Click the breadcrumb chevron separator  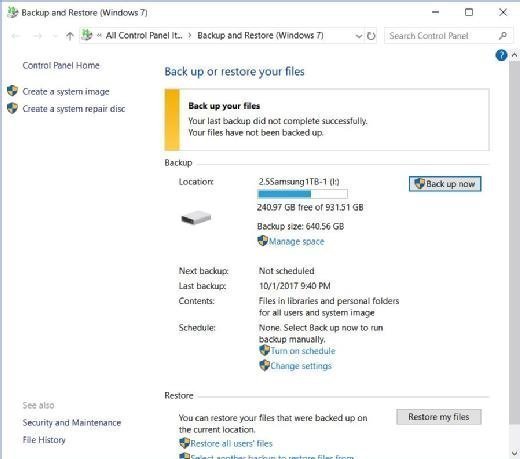190,36
